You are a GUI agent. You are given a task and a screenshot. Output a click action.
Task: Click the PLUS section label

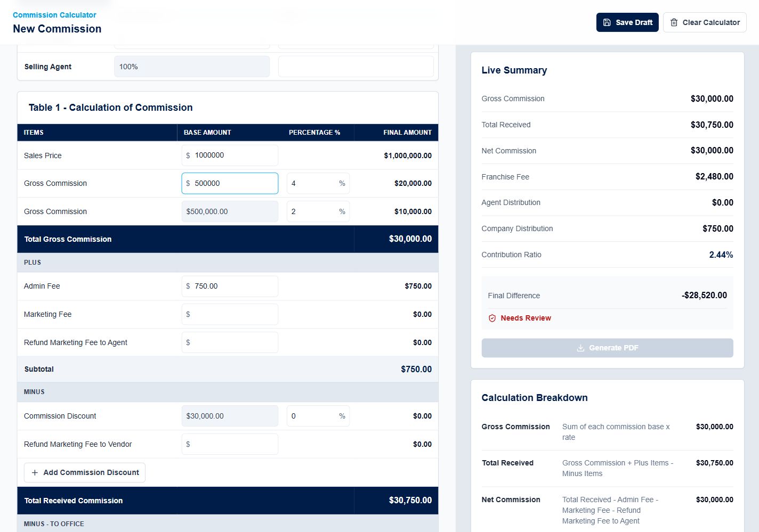click(x=33, y=263)
